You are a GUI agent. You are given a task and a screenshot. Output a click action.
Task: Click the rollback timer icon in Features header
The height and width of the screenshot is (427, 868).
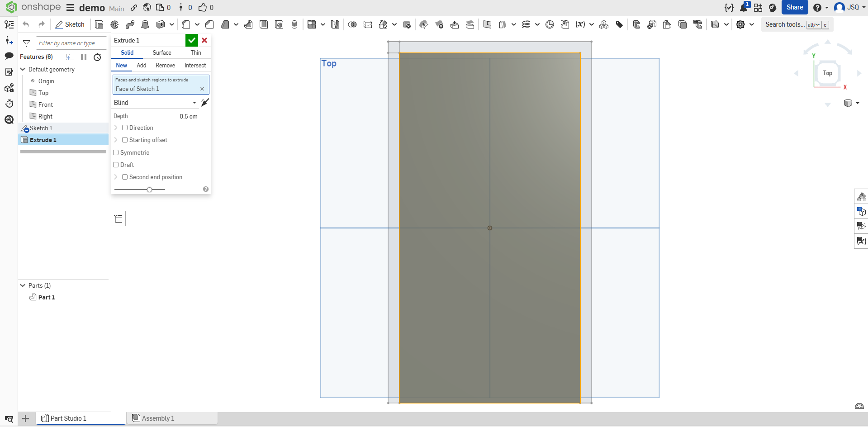(x=97, y=57)
